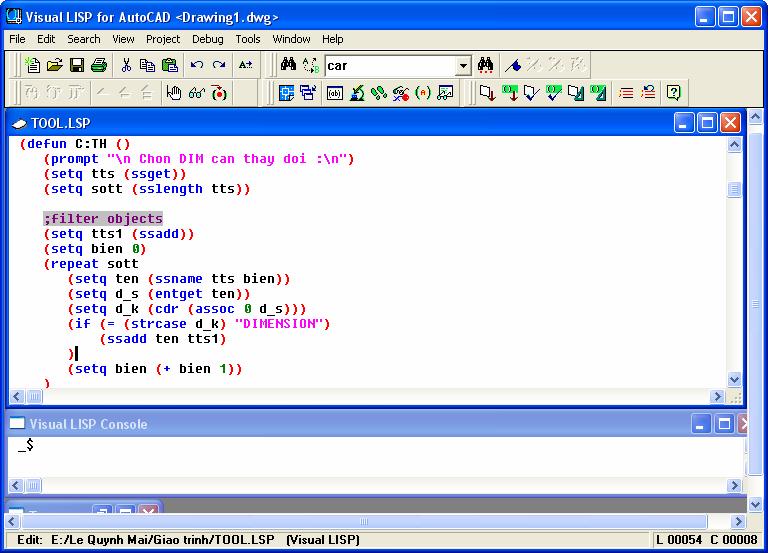Open Inspect with the microscope icon
The height and width of the screenshot is (553, 768).
(x=357, y=93)
